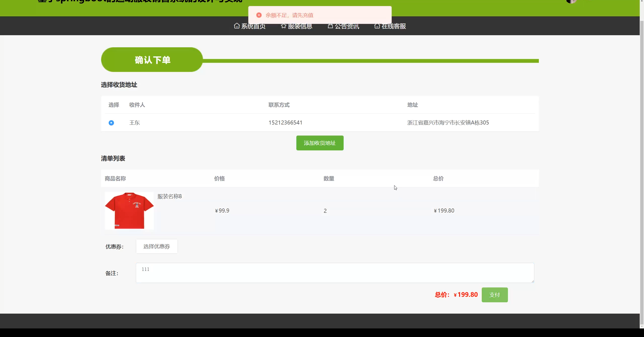Open the 服装名称8 product name
The width and height of the screenshot is (644, 337).
[x=170, y=196]
